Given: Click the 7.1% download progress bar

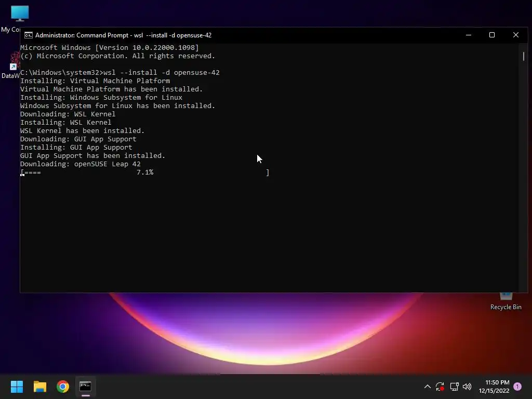Looking at the screenshot, I should [144, 172].
